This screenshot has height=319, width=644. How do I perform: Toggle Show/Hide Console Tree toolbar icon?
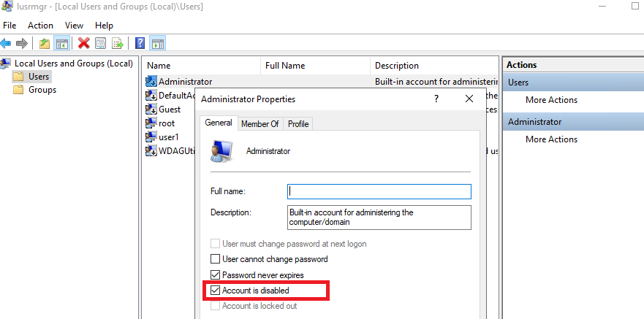tap(61, 43)
